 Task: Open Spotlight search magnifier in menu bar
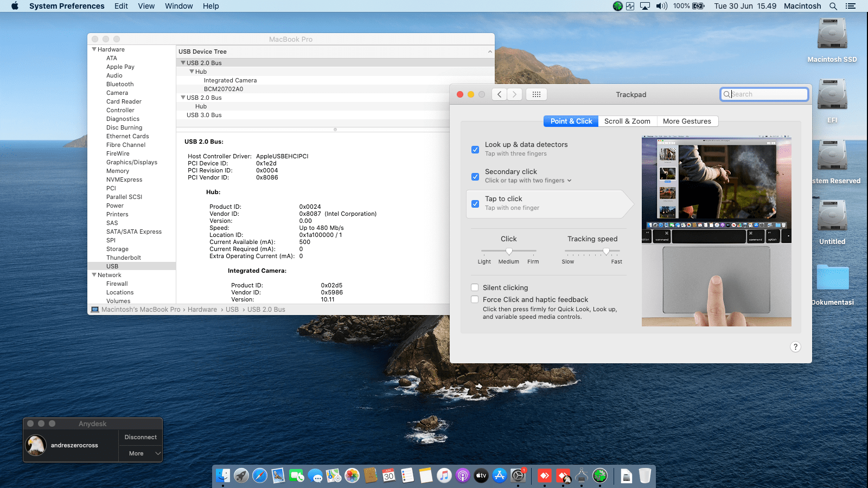click(833, 6)
